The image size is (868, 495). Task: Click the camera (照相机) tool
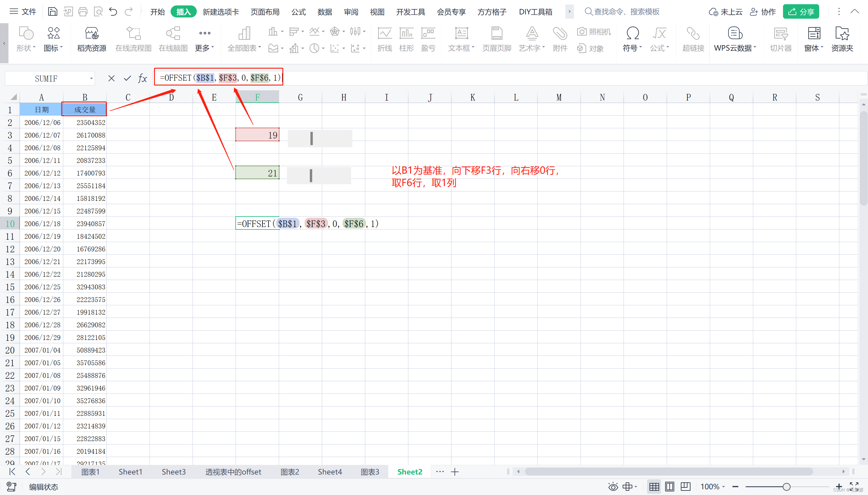[x=594, y=32]
